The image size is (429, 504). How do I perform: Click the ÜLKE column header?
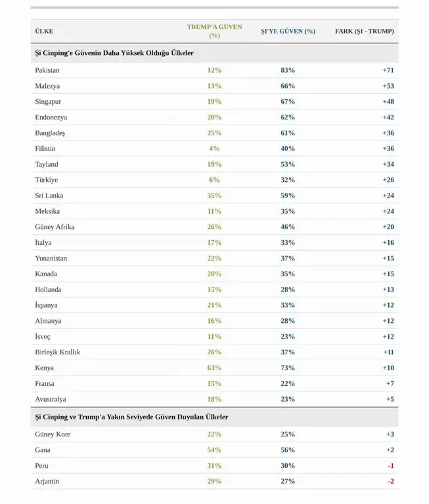click(x=44, y=31)
